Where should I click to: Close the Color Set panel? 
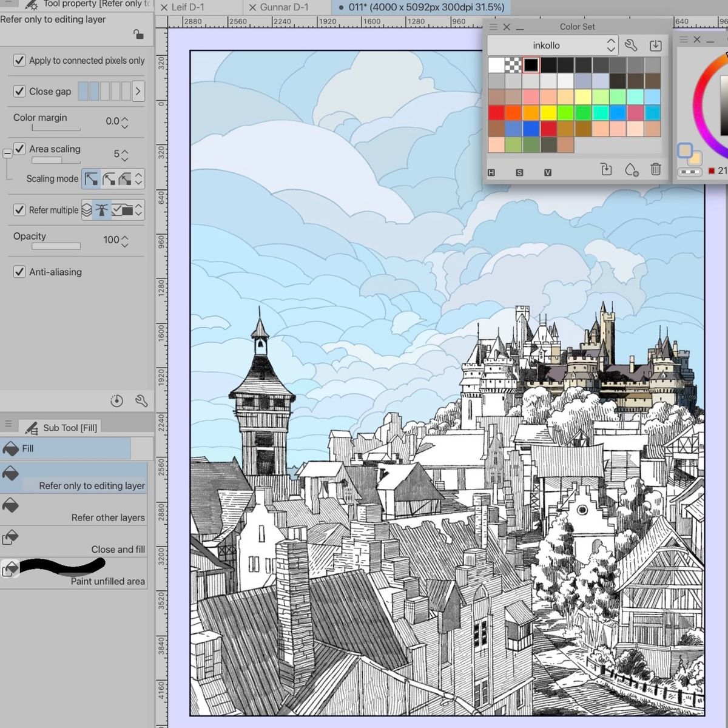pos(507,27)
